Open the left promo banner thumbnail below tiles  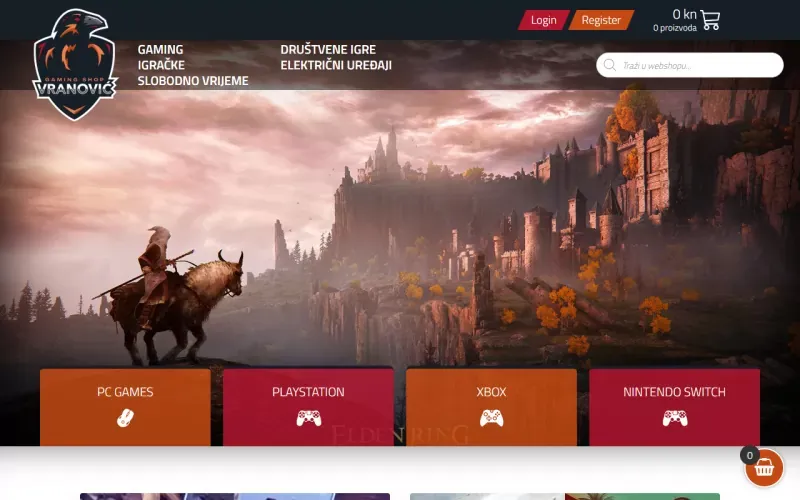(x=235, y=495)
